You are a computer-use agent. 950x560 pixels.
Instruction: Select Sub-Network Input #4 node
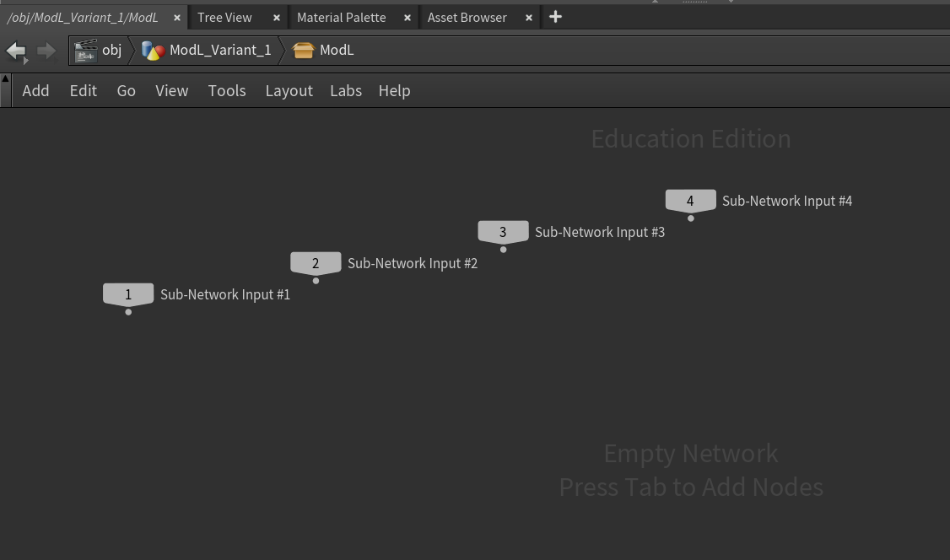[690, 201]
